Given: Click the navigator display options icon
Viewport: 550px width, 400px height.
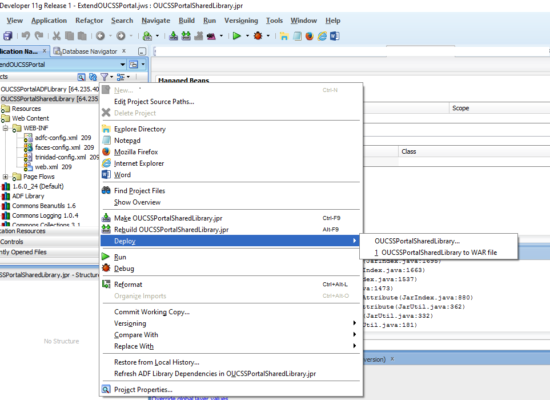Looking at the screenshot, I should pos(121,76).
